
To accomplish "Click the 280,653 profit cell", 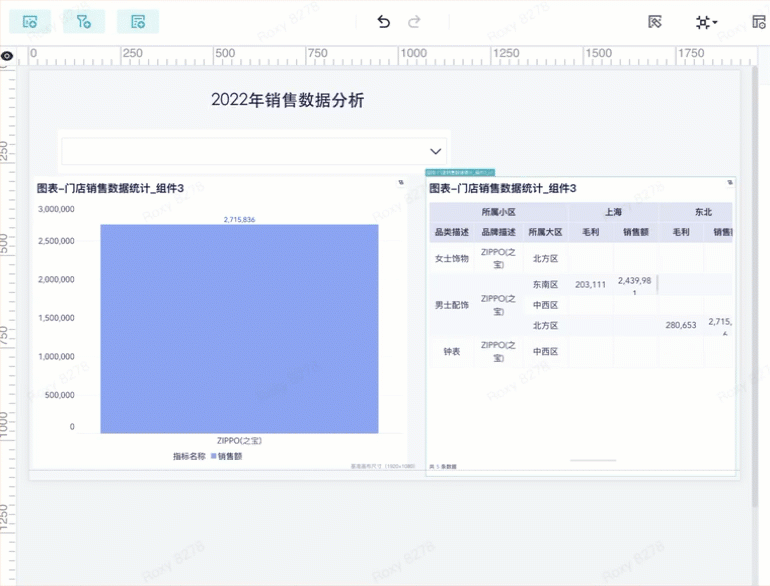I will (681, 325).
